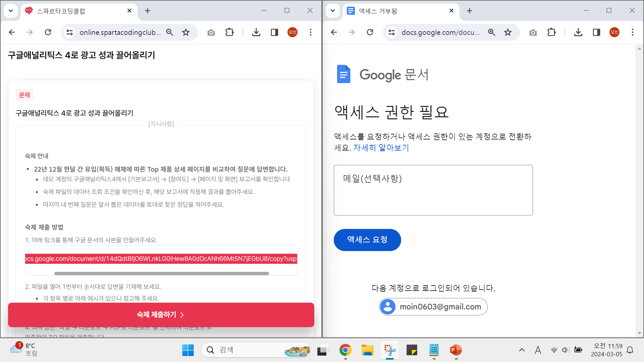Toggle the side panel in the Docs window

click(596, 32)
